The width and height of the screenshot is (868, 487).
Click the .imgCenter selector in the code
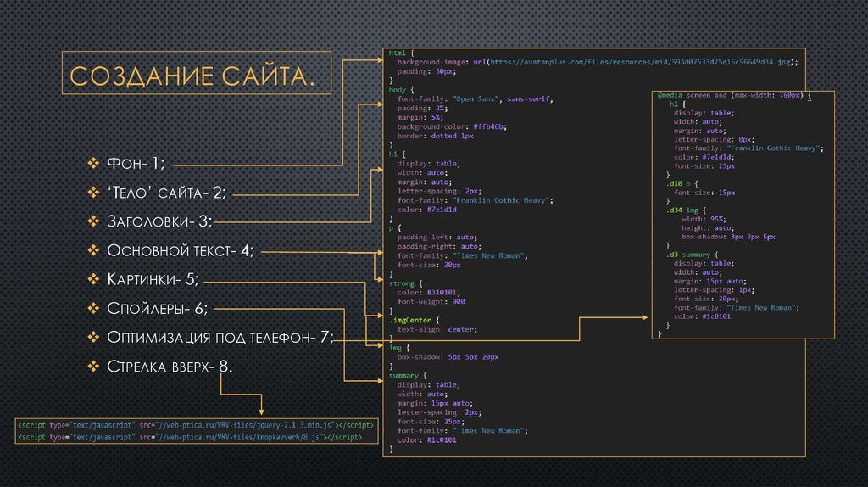click(410, 320)
